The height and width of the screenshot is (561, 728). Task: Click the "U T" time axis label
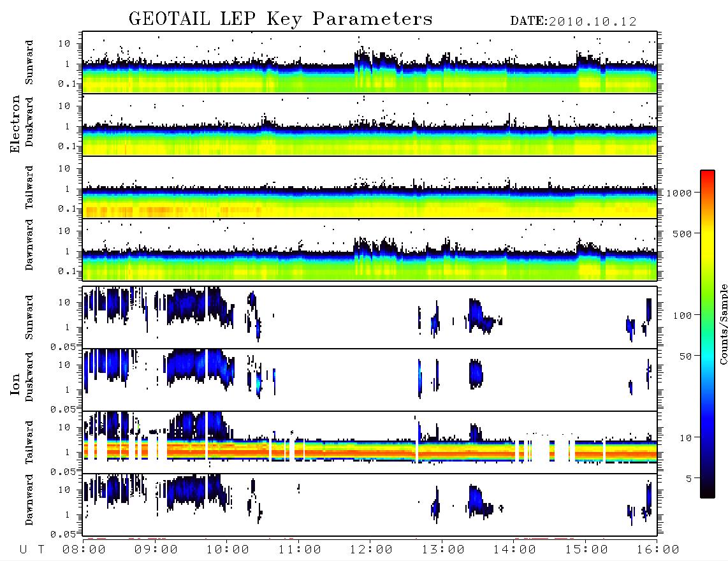click(32, 550)
